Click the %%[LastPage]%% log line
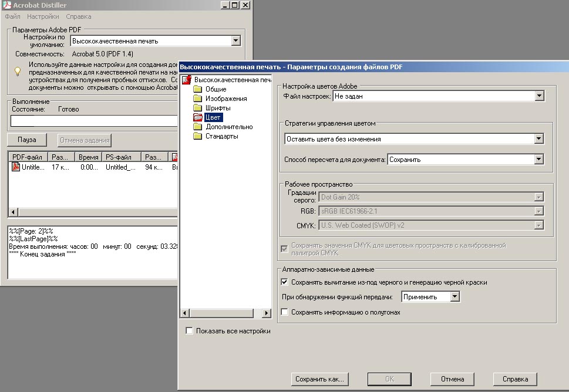The image size is (569, 392). [x=33, y=239]
